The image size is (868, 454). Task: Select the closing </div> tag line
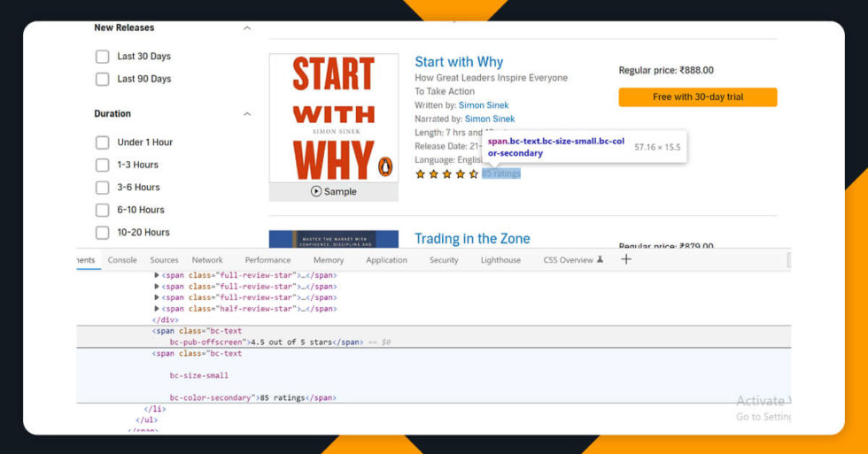point(165,319)
